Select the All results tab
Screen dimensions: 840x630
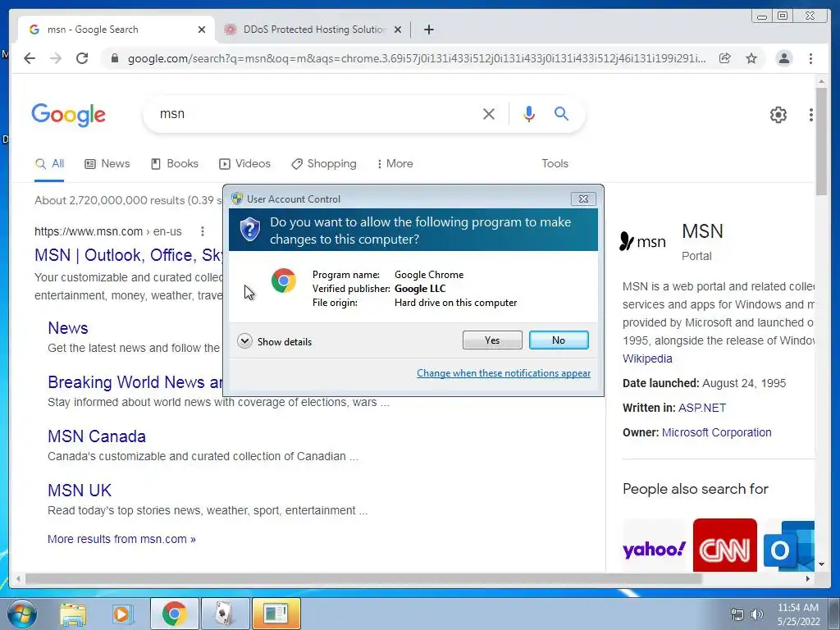click(x=49, y=164)
